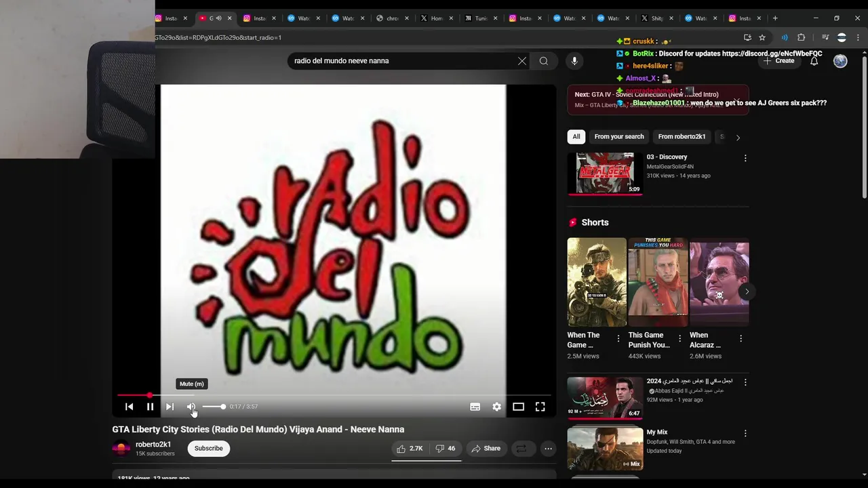Screen dimensions: 868x488
Task: Open the Abbas Eajid 92M views video
Action: 605,398
